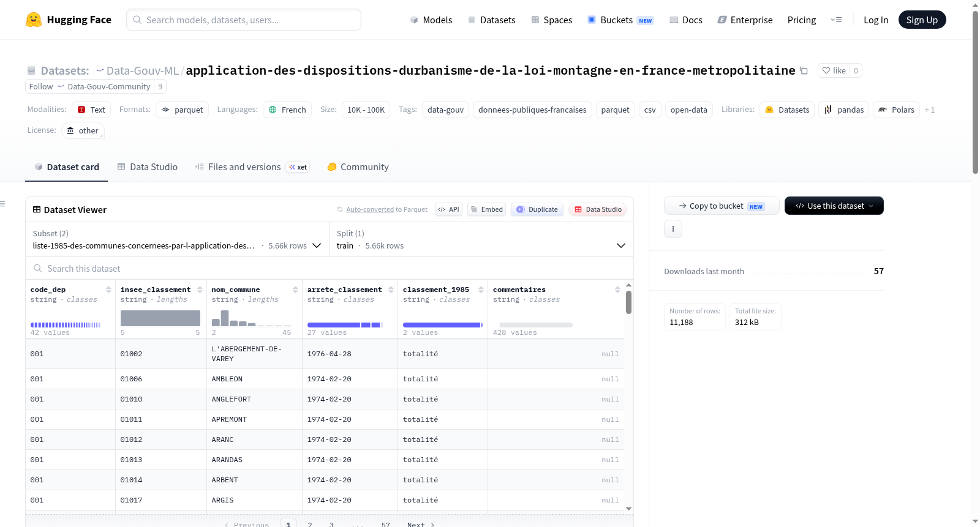Image resolution: width=980 pixels, height=527 pixels.
Task: Click the Search this dataset field
Action: 330,268
